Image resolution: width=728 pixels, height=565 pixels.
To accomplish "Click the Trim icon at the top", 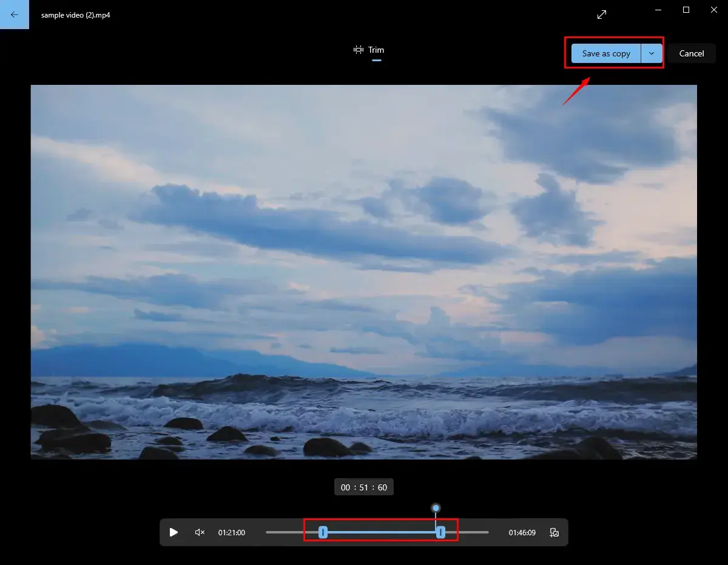I will [x=359, y=50].
